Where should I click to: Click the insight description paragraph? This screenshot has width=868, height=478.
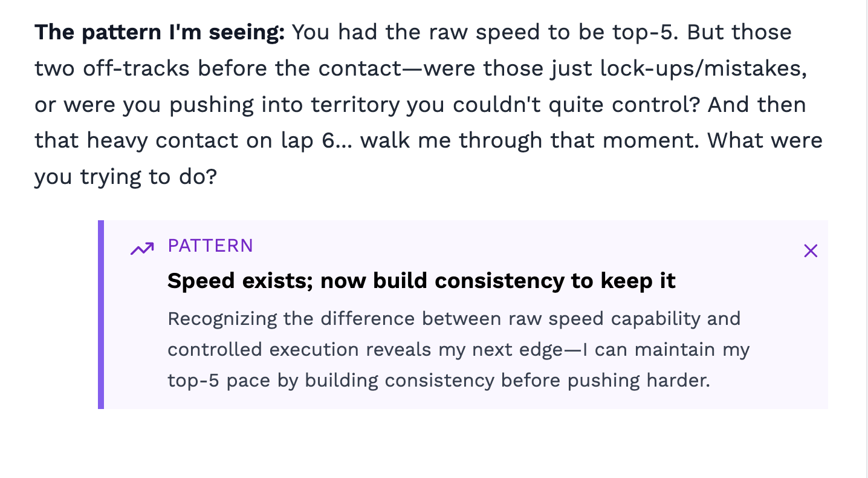pos(458,349)
